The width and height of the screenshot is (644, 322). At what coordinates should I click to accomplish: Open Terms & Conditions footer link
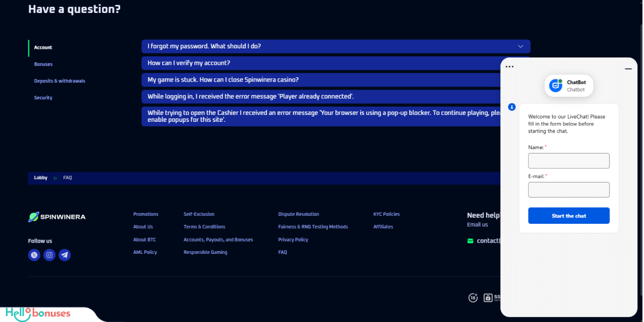click(x=204, y=226)
